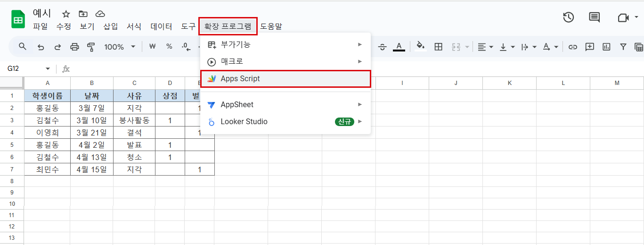This screenshot has height=245, width=644.
Task: Open the horizontal align dropdown
Action: pyautogui.click(x=485, y=47)
